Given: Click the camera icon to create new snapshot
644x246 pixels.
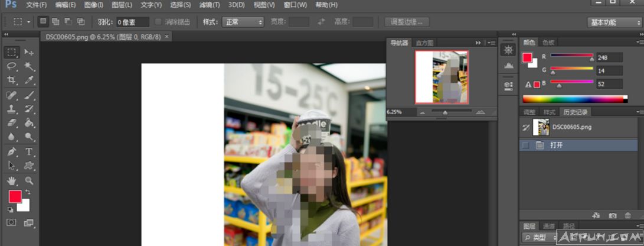Looking at the screenshot, I should 613,216.
